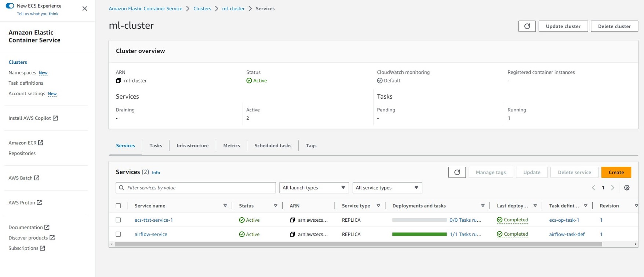Image resolution: width=644 pixels, height=277 pixels.
Task: Close the left navigation panel
Action: (85, 8)
